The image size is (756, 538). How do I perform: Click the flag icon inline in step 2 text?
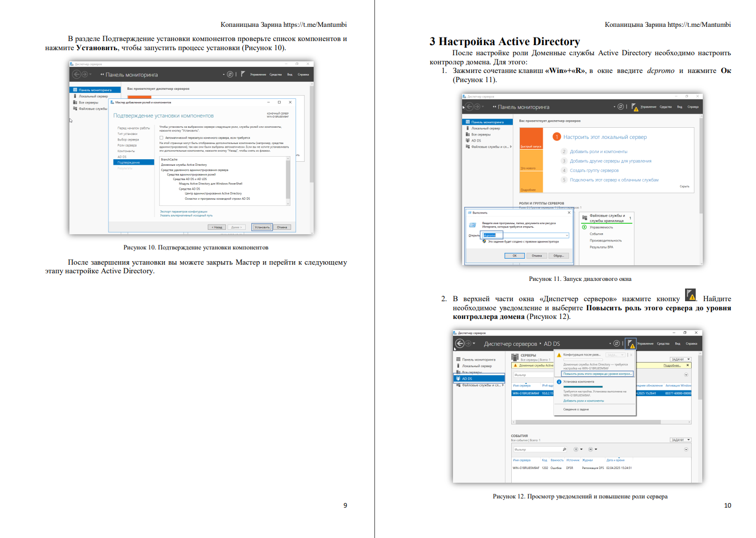pyautogui.click(x=690, y=295)
